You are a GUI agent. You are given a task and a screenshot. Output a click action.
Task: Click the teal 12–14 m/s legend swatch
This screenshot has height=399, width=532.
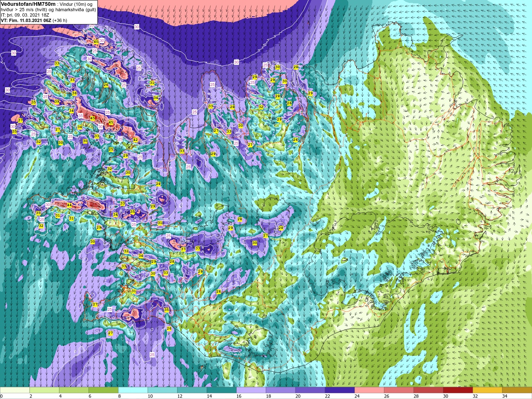[x=192, y=390]
